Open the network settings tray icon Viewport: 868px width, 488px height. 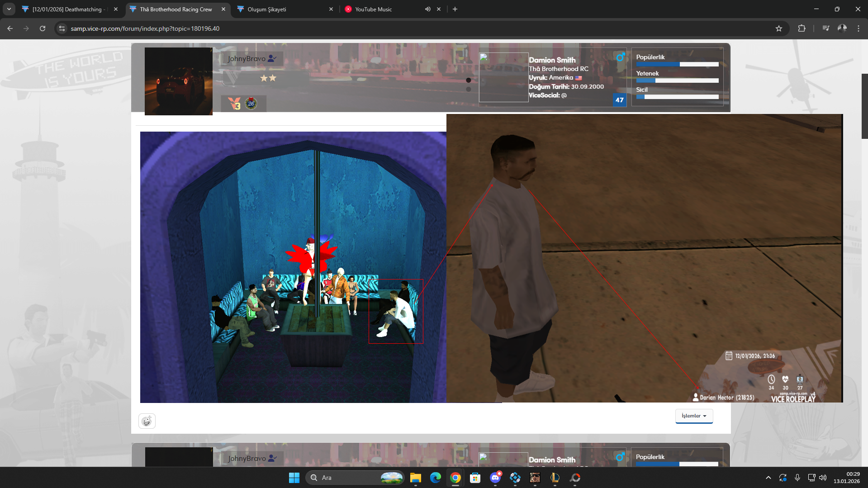811,478
